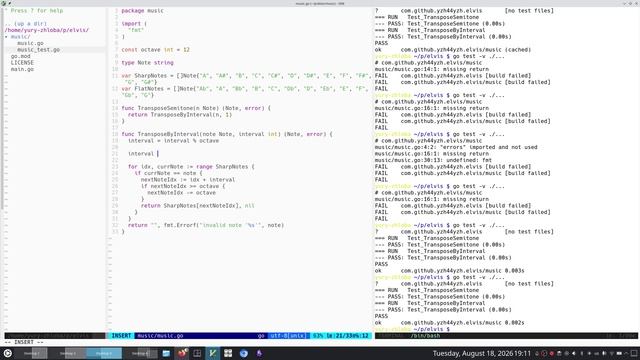Click 'nextNoteIdx := idx + interval' line
The height and width of the screenshot is (360, 640).
point(188,180)
